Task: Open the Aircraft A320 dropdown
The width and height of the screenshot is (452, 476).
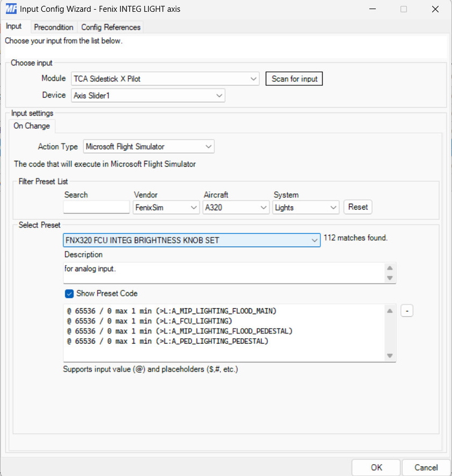Action: [x=236, y=208]
